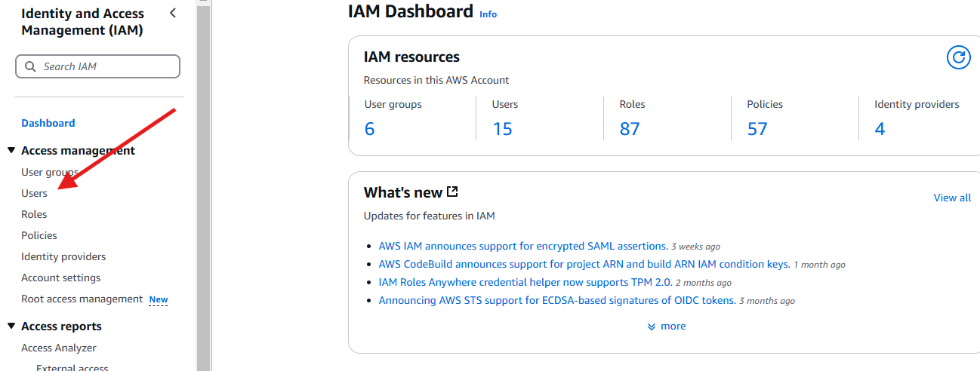The height and width of the screenshot is (371, 980).
Task: Click the '3 weeks ago' timestamp
Action: (695, 247)
